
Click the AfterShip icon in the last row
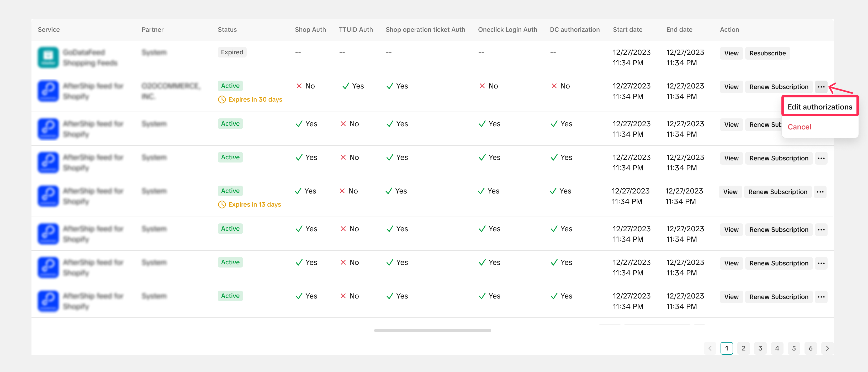(x=48, y=301)
